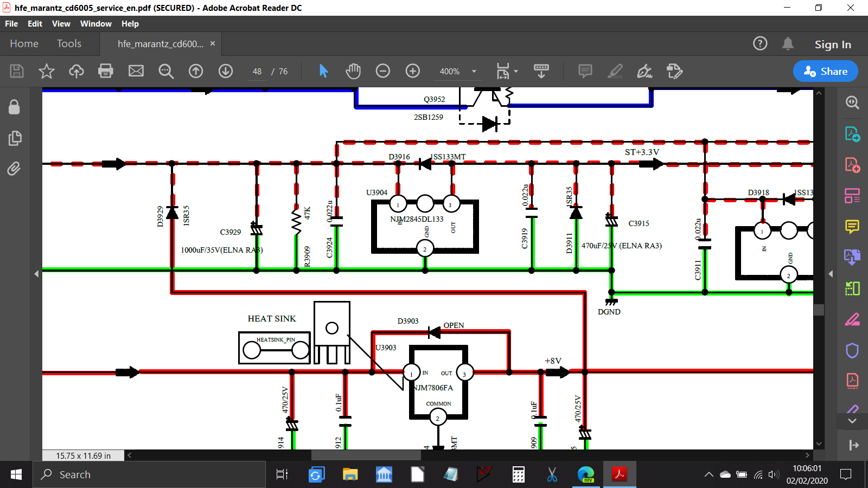Expand fit options dropdown arrow

coord(516,71)
